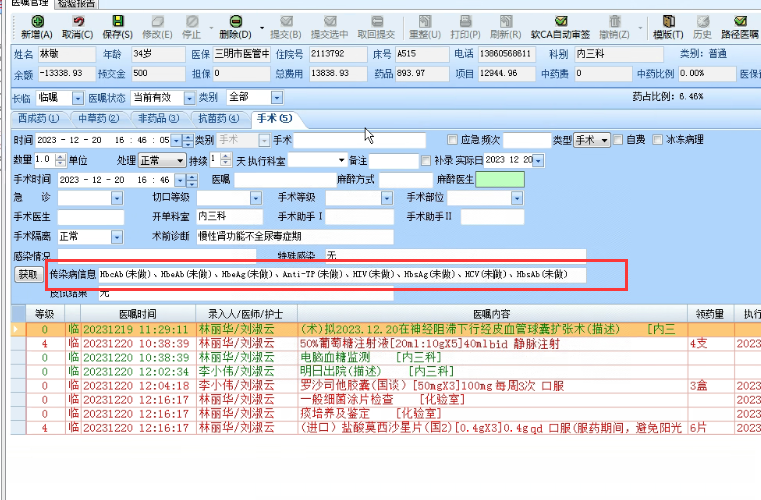The image size is (761, 500).
Task: Open the 类别 dropdown showing 全部
Action: (x=277, y=98)
